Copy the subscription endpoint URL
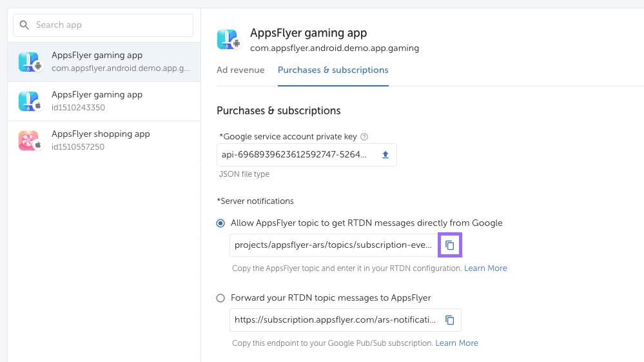 [x=450, y=320]
